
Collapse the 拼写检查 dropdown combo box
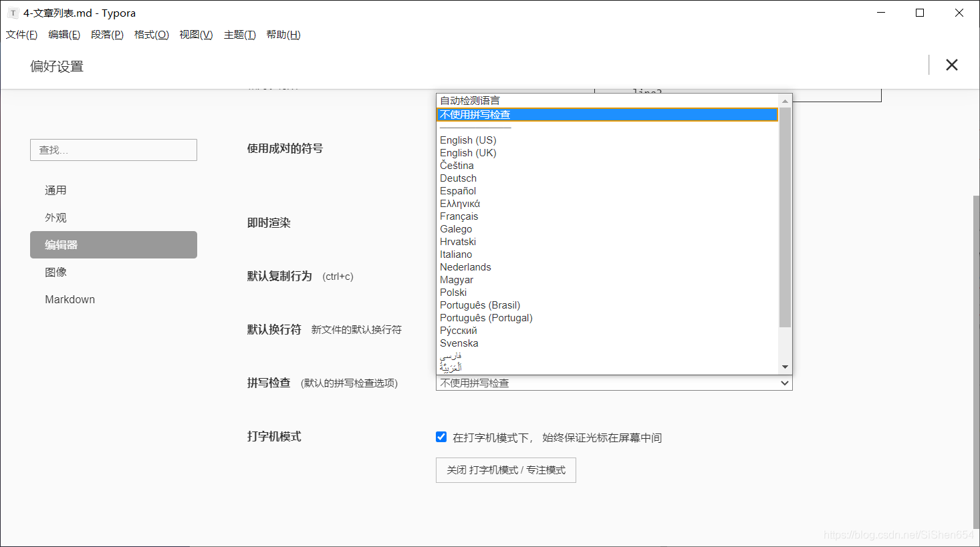614,383
